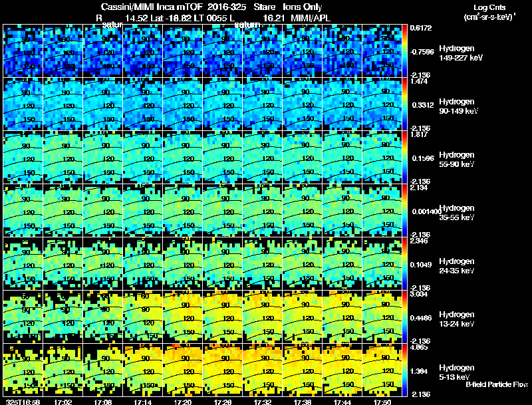Screen dimensions: 532x405
Task: Click the color scale bar for 35-55 keV
Action: pos(404,210)
